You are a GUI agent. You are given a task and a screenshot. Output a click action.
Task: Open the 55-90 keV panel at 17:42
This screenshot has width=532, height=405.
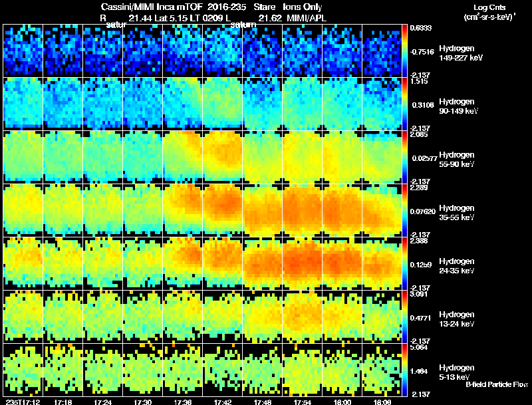pos(223,158)
